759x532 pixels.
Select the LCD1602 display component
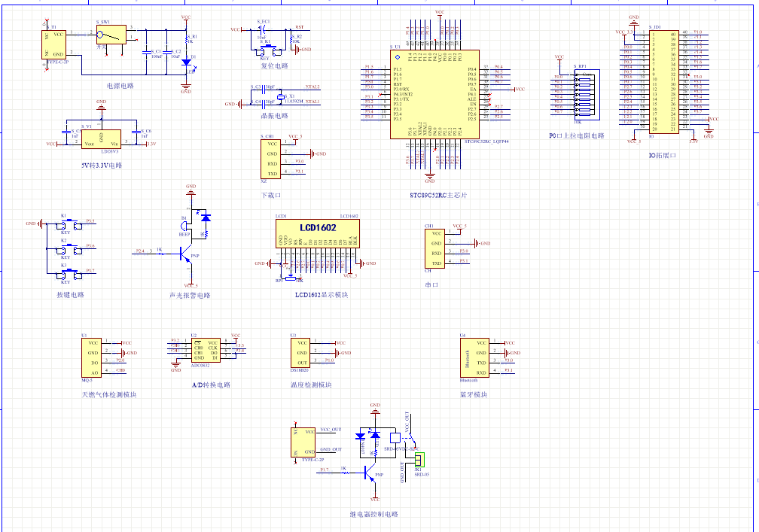click(x=318, y=234)
